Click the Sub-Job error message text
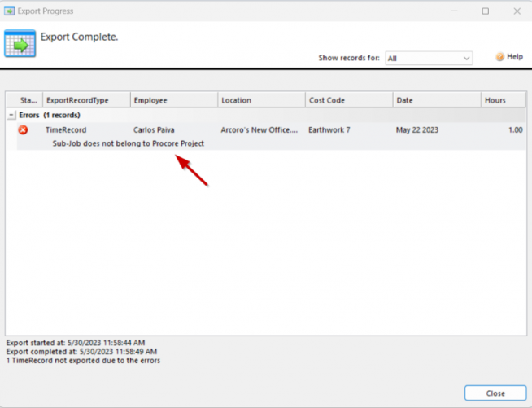532x408 pixels. (128, 143)
